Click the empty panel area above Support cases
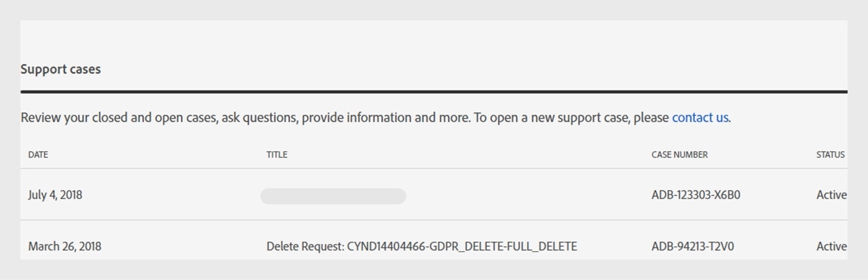The image size is (868, 280). click(x=434, y=40)
